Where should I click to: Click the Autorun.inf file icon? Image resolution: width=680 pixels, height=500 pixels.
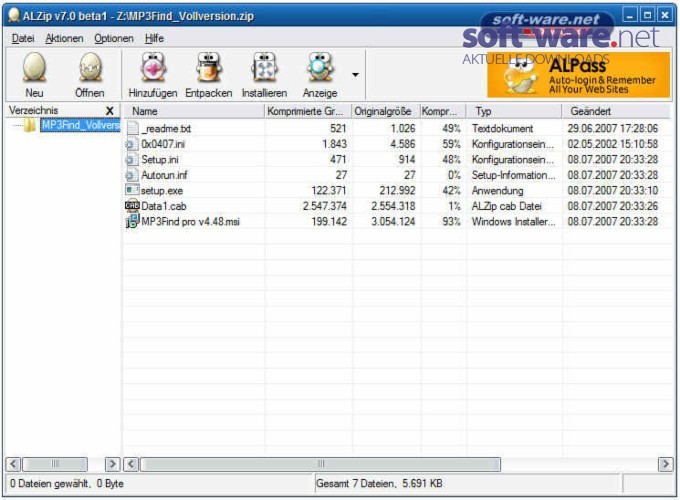[x=132, y=176]
